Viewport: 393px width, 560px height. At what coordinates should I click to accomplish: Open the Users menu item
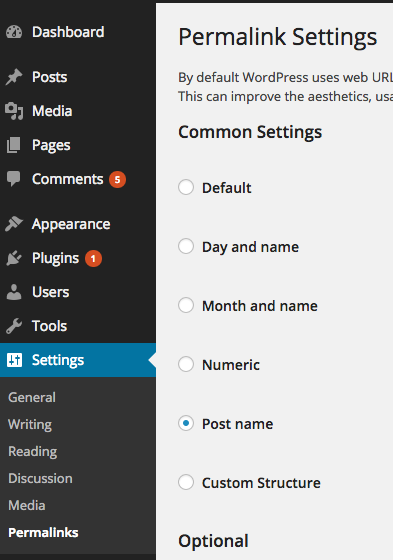tap(78, 292)
